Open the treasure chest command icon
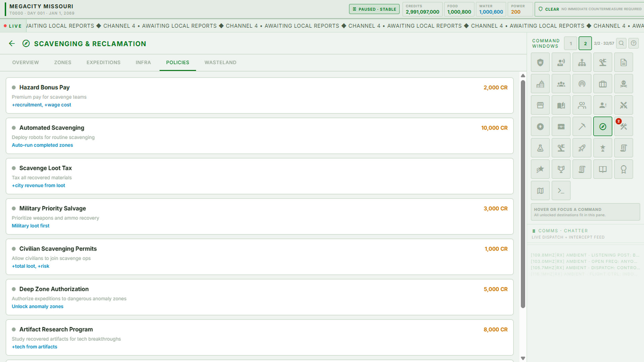 561,127
